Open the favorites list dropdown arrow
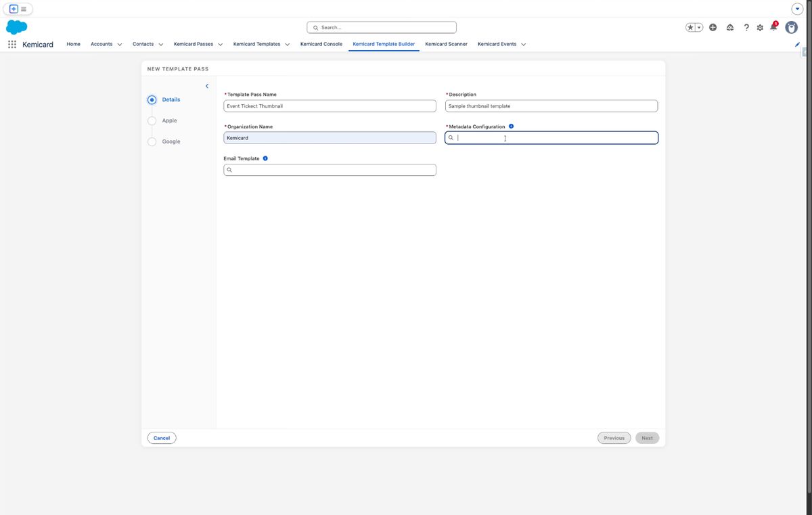 point(699,28)
